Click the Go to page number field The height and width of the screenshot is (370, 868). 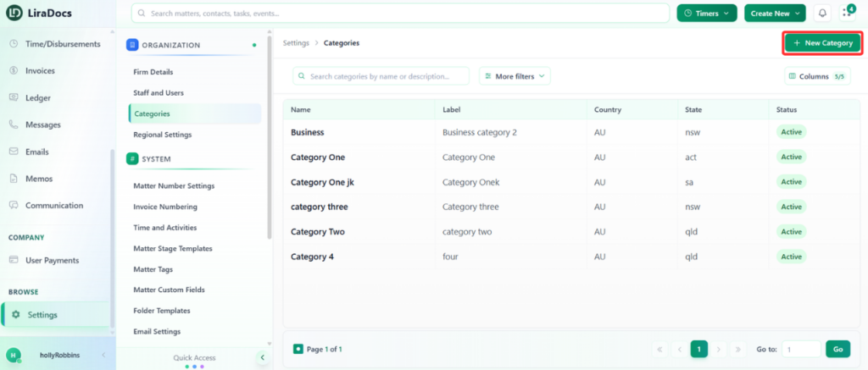coord(802,349)
